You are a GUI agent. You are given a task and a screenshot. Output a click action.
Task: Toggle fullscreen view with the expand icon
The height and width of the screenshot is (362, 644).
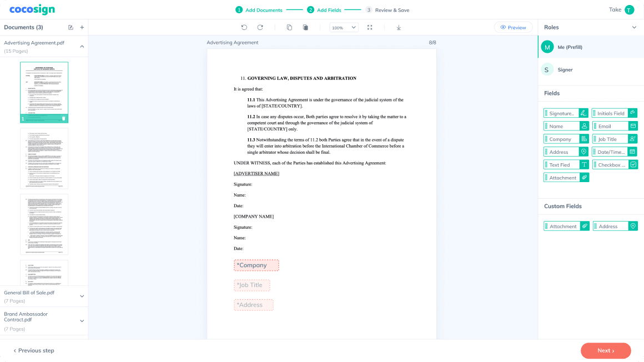point(370,27)
